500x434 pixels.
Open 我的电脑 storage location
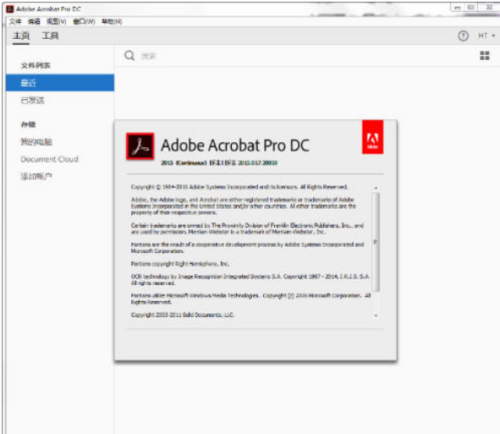click(36, 142)
